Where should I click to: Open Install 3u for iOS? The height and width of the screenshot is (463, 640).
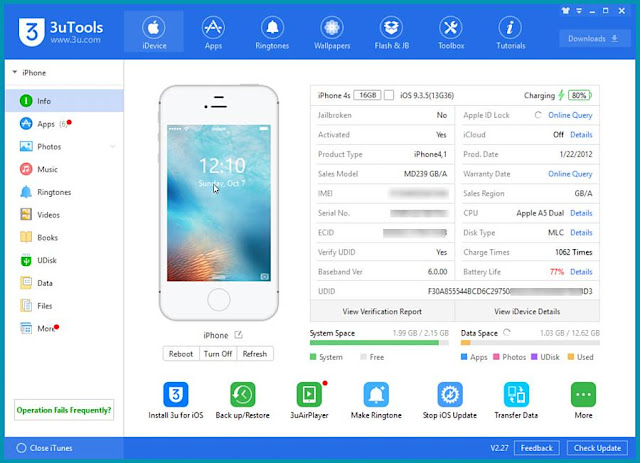(x=176, y=401)
